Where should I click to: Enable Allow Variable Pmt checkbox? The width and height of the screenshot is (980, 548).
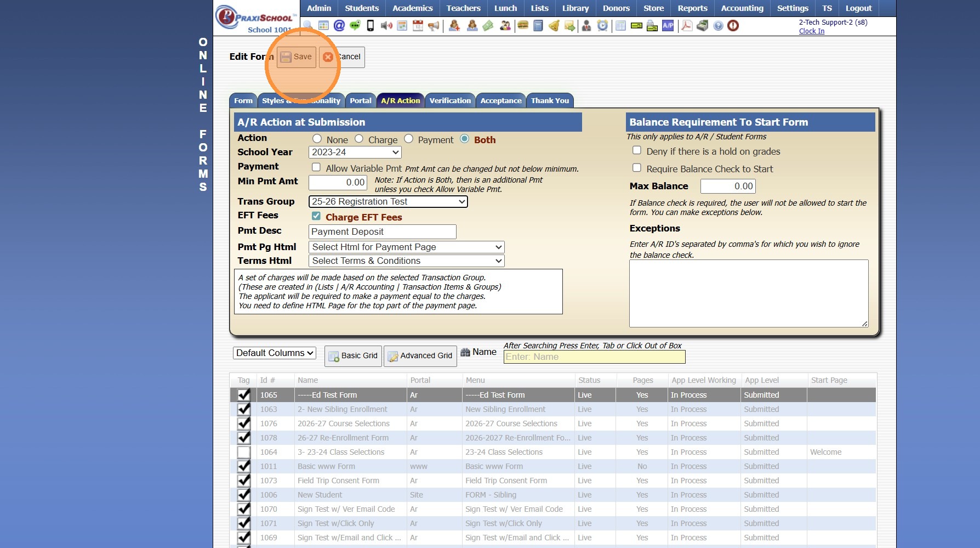tap(316, 167)
